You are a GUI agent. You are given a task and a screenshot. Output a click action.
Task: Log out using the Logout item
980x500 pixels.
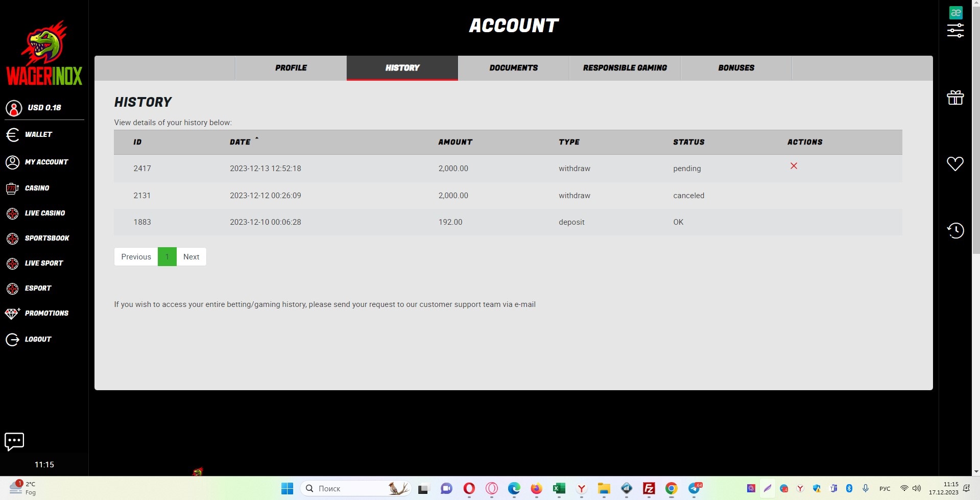click(x=29, y=339)
